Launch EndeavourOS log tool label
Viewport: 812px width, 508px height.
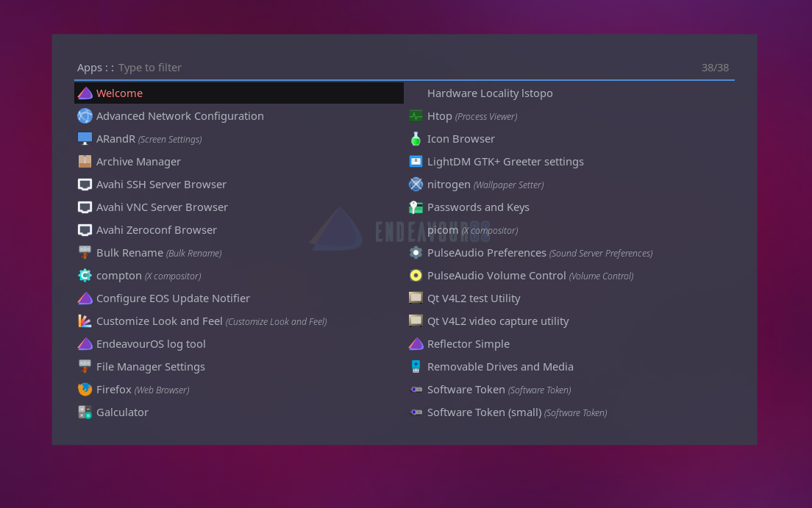(x=151, y=344)
